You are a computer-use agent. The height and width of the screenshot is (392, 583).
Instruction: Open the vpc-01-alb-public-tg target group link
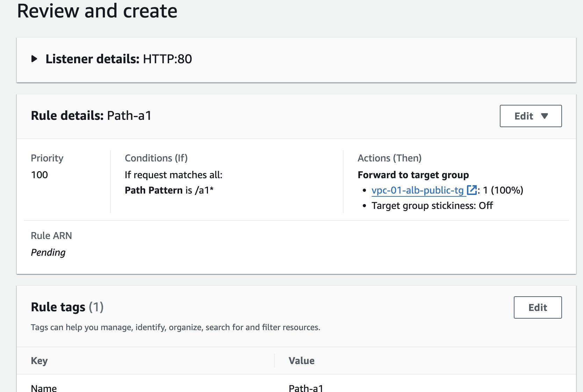pyautogui.click(x=417, y=190)
